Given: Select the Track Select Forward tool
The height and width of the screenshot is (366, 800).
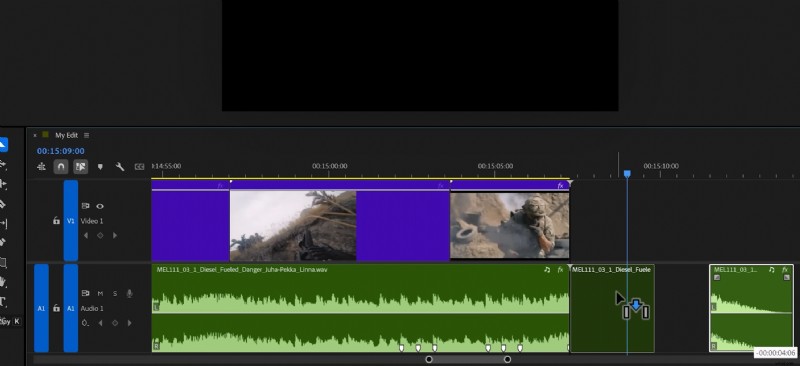Looking at the screenshot, I should point(3,164).
